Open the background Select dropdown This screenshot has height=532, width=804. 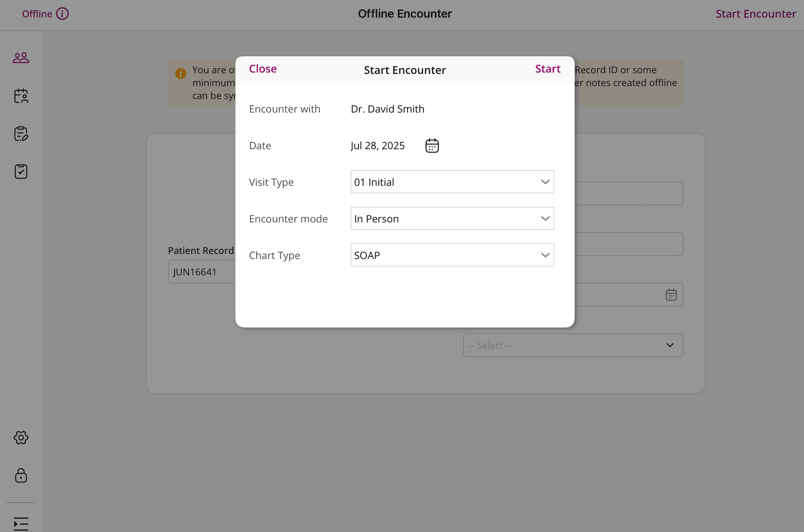(573, 346)
